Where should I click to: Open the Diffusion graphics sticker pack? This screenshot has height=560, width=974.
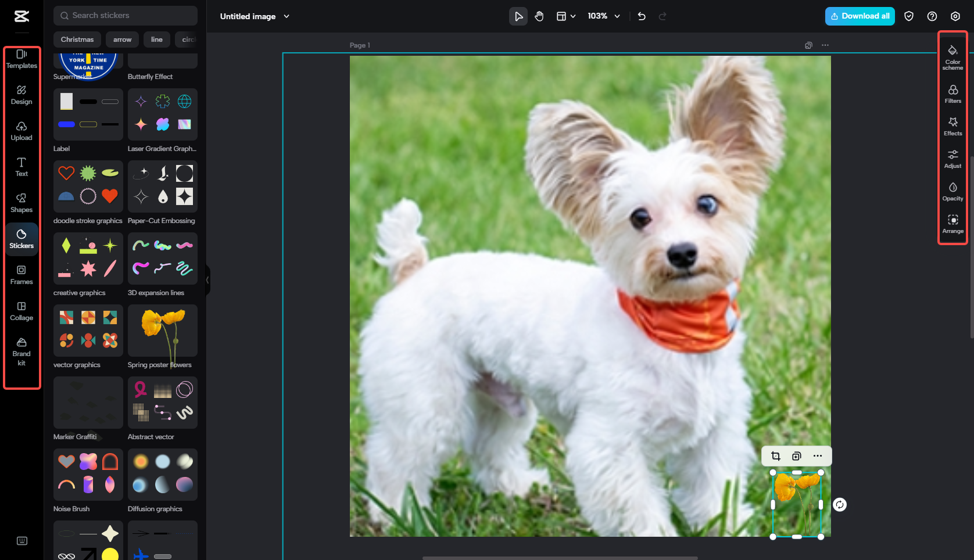point(163,475)
